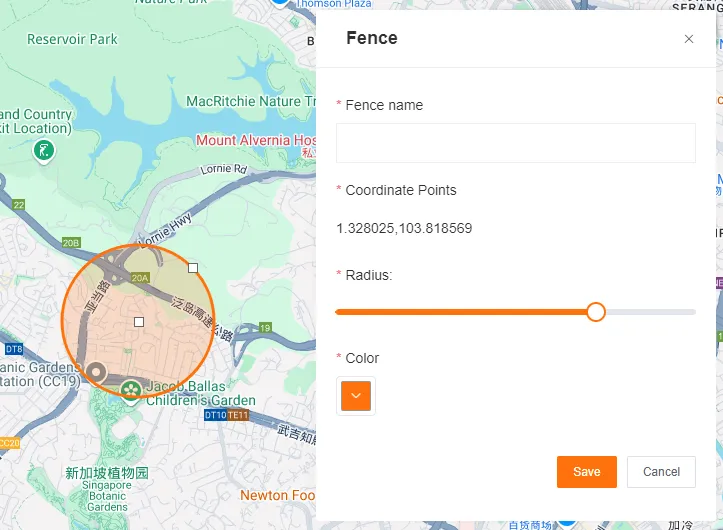Focus the Fence name input field
723x530 pixels.
point(515,143)
